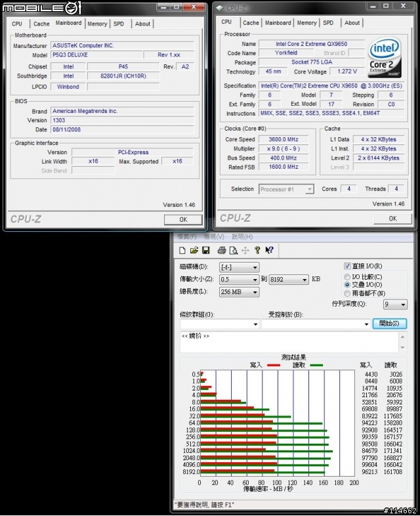Minimize the processor CPU-Z window
The image size is (420, 516).
point(373,6)
